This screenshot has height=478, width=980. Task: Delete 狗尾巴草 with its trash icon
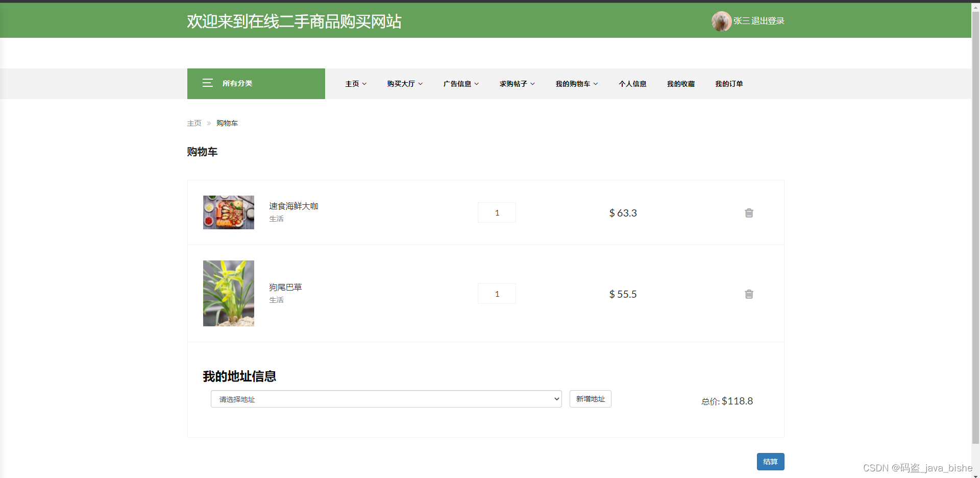click(749, 294)
